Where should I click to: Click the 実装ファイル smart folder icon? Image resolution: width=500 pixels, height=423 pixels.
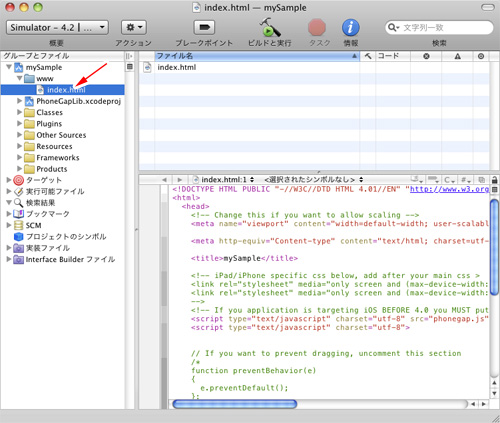coord(18,248)
